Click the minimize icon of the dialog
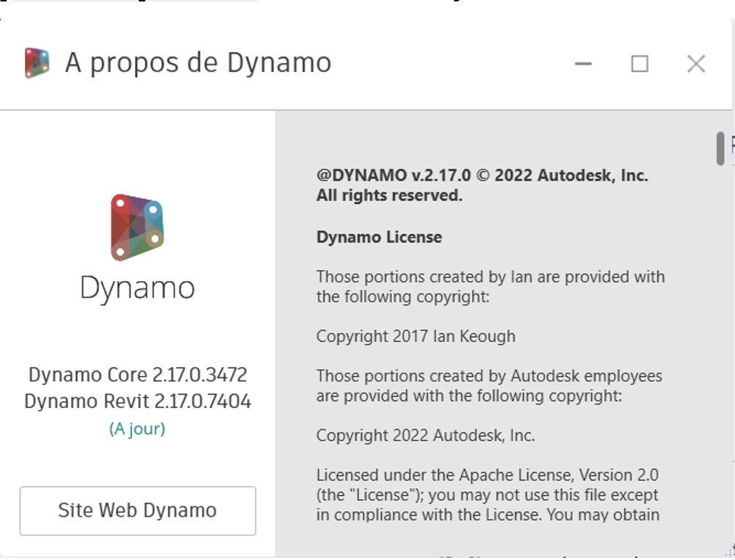Viewport: 735px width, 560px height. 582,64
